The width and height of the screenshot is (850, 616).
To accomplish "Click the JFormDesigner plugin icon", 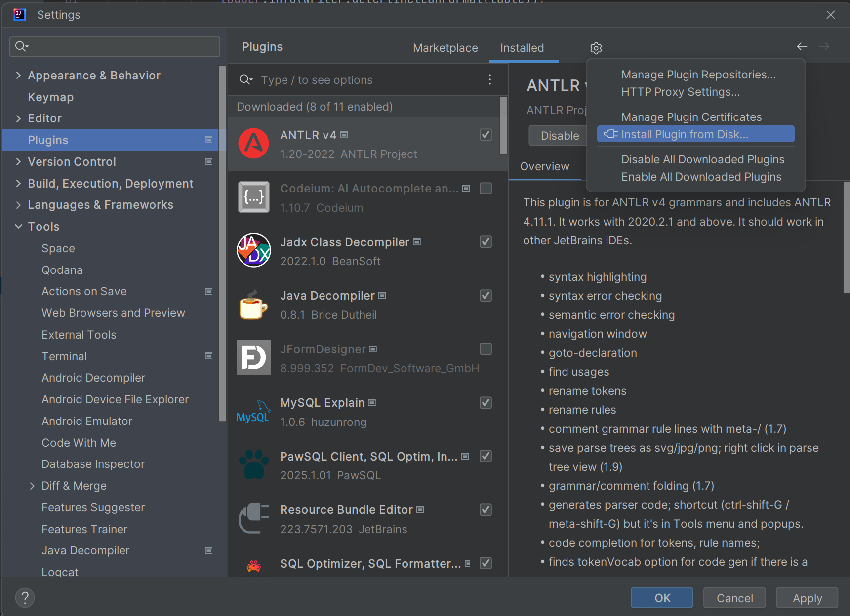I will pyautogui.click(x=254, y=357).
